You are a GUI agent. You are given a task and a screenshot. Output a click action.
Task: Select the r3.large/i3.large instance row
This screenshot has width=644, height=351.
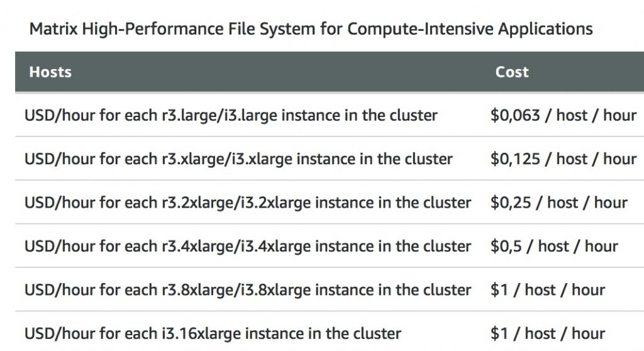[330, 115]
